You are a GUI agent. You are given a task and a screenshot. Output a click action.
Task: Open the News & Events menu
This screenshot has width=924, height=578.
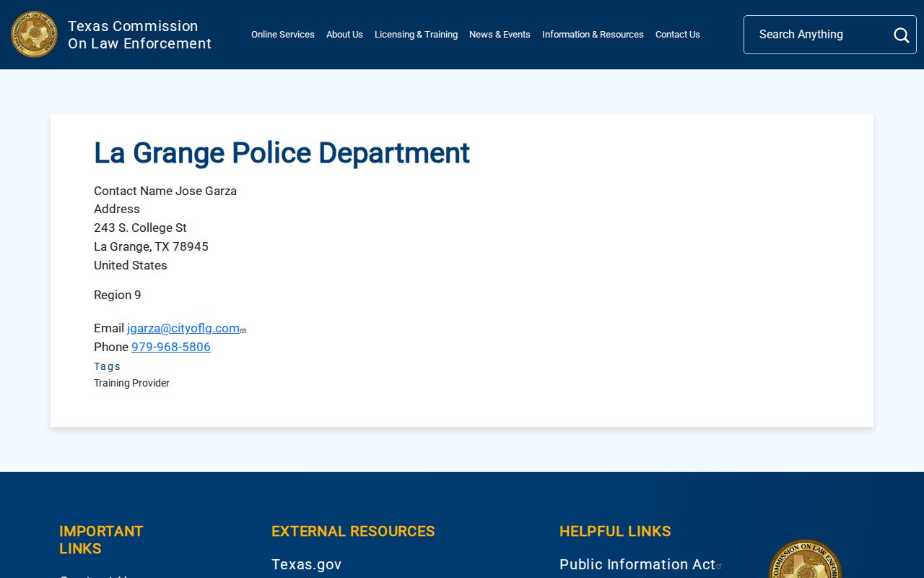tap(500, 35)
